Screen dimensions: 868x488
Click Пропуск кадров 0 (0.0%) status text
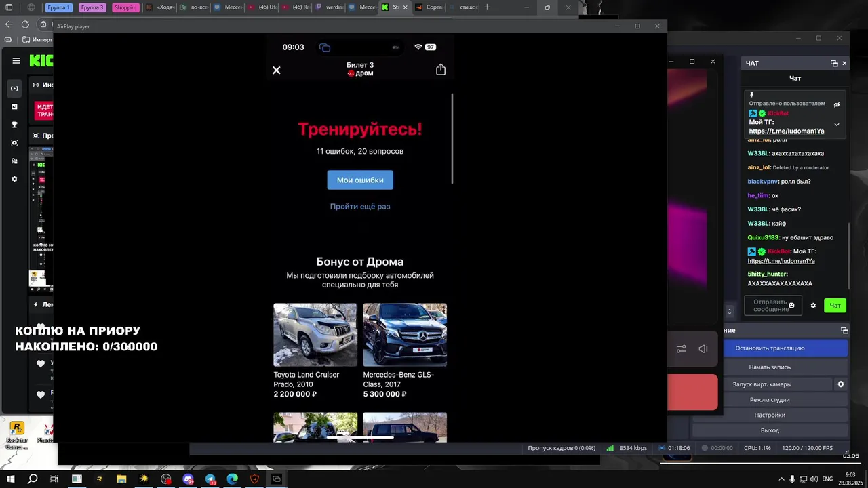(x=561, y=448)
